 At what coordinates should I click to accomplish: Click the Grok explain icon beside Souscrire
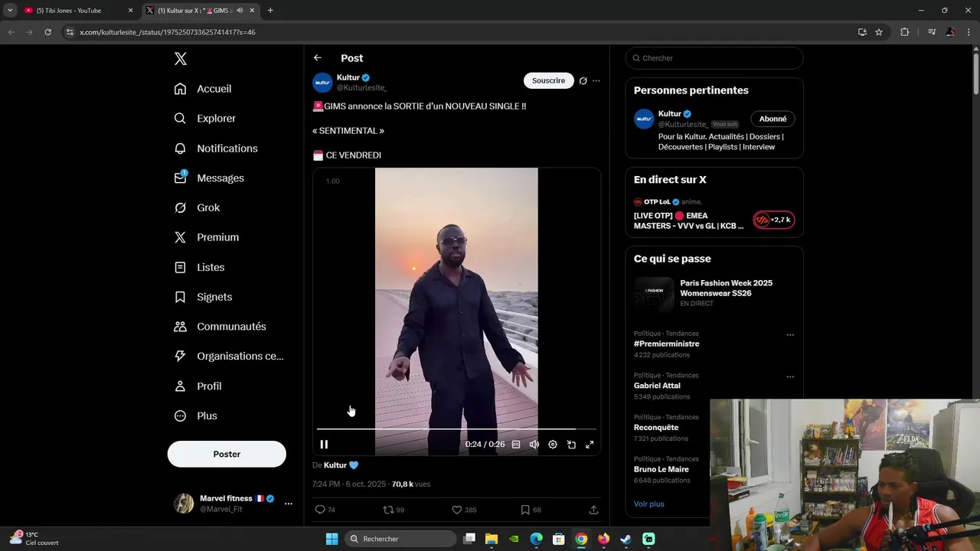pos(583,80)
